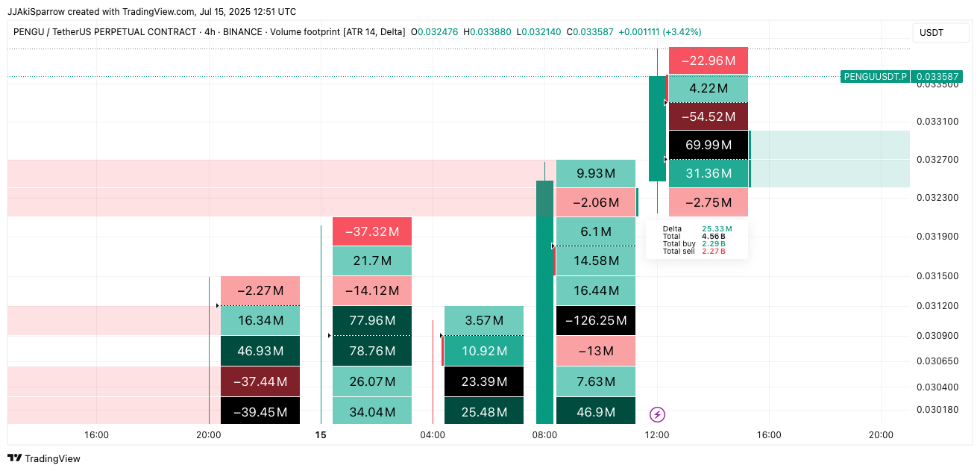Select the 69.99M footprint cell
This screenshot has height=471, width=980.
tap(709, 145)
